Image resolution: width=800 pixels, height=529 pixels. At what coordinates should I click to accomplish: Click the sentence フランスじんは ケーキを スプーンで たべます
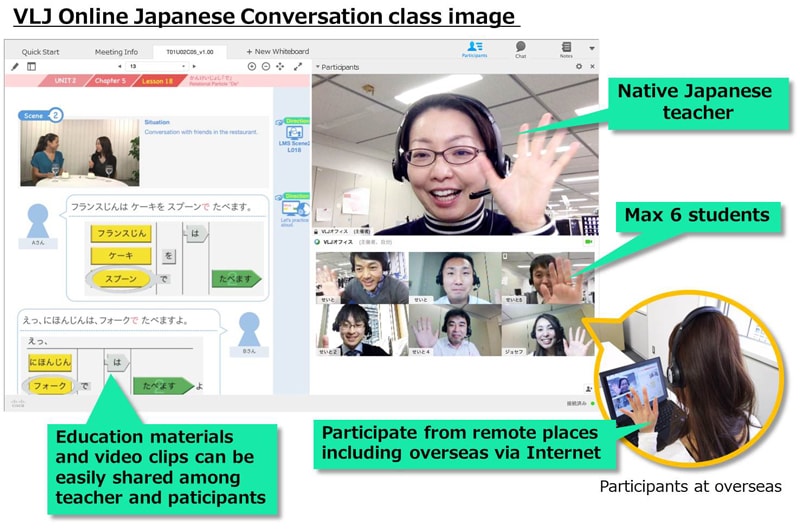[162, 207]
